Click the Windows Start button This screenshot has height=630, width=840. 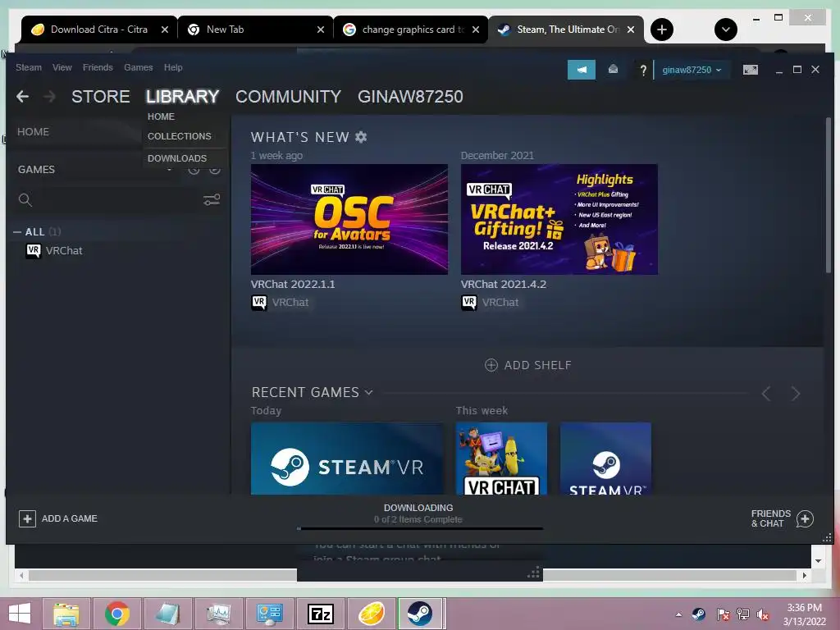[20, 614]
